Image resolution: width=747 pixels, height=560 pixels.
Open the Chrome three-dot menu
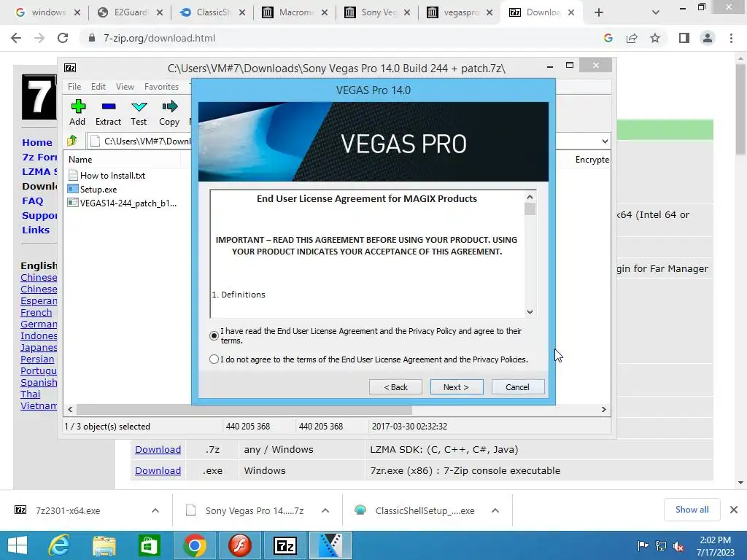[731, 38]
